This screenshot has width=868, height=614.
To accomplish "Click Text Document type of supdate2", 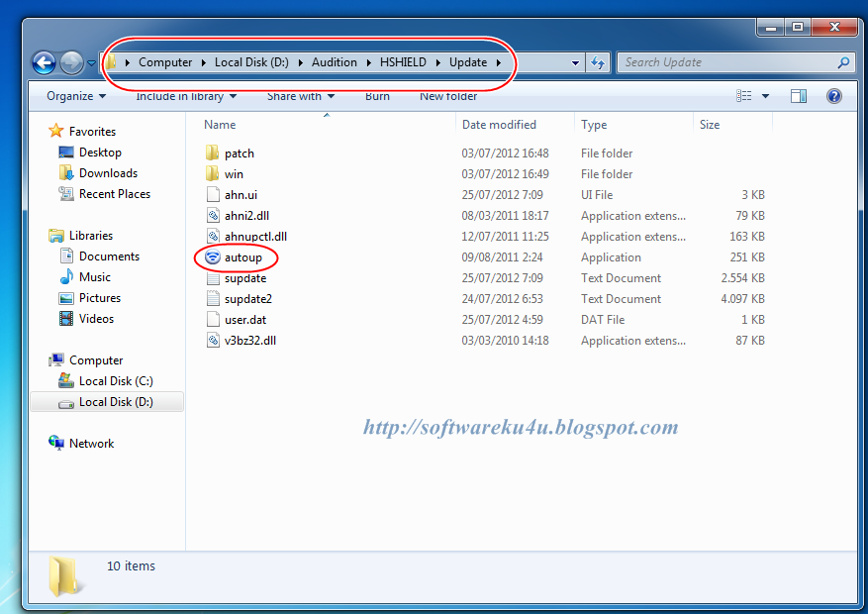I will click(621, 299).
